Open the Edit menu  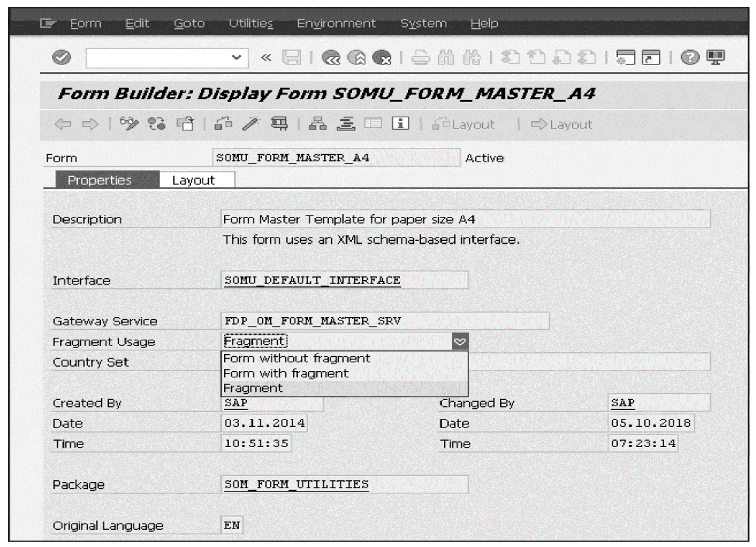pos(137,23)
